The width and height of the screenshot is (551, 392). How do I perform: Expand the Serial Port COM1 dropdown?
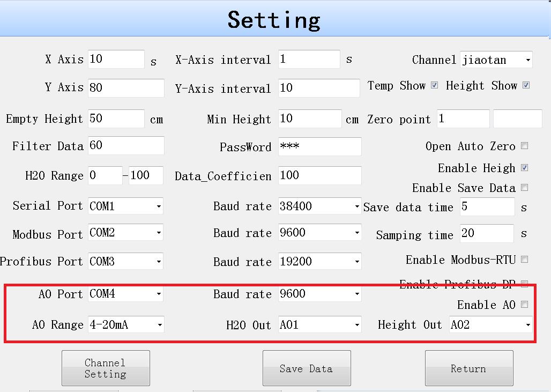coord(125,206)
